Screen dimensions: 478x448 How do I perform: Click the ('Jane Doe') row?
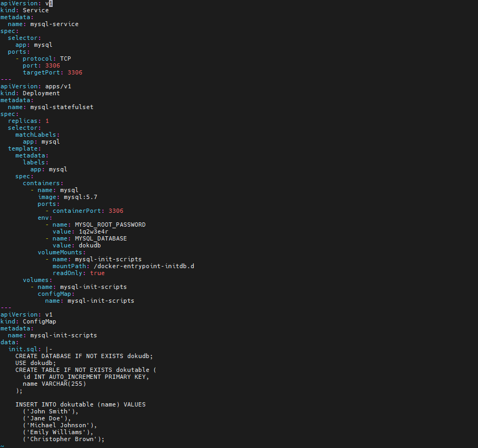pyautogui.click(x=47, y=418)
